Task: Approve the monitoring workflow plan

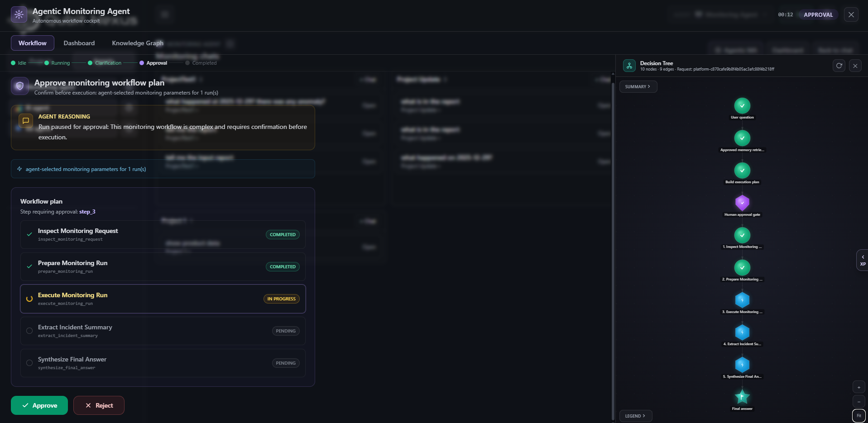Action: pos(39,405)
